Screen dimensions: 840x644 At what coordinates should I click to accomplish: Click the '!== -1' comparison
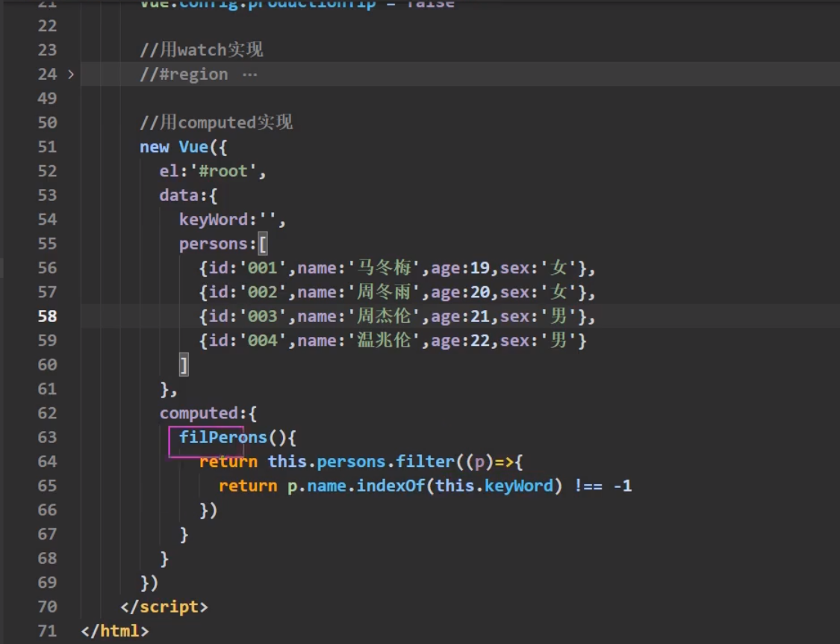coord(603,486)
